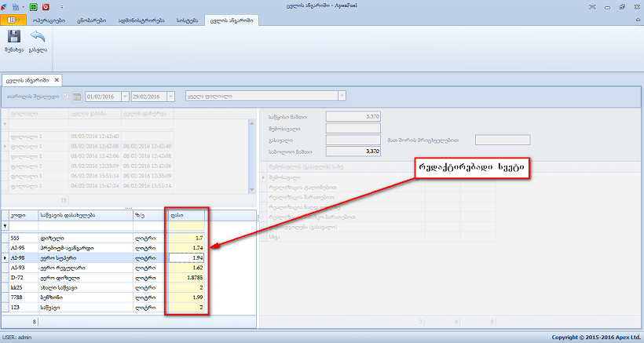Click the green square quick access icon
Screen dimensions: 644x343
33,5
